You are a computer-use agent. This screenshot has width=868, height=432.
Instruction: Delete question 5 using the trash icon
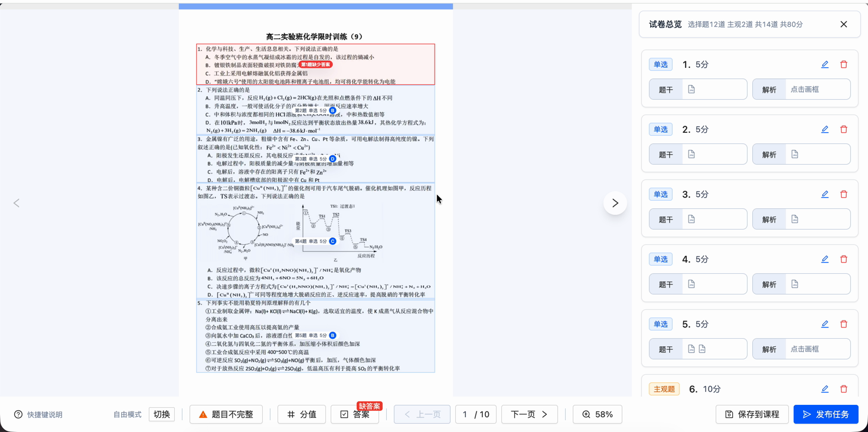844,324
